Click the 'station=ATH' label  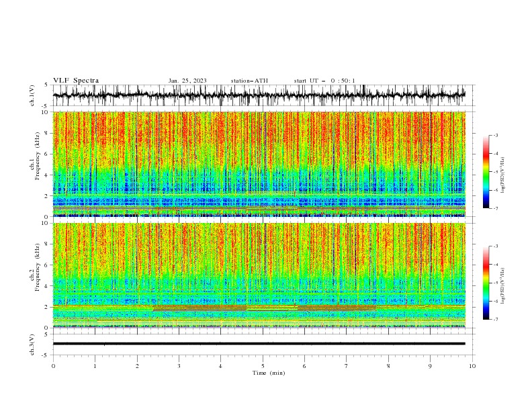[249, 81]
